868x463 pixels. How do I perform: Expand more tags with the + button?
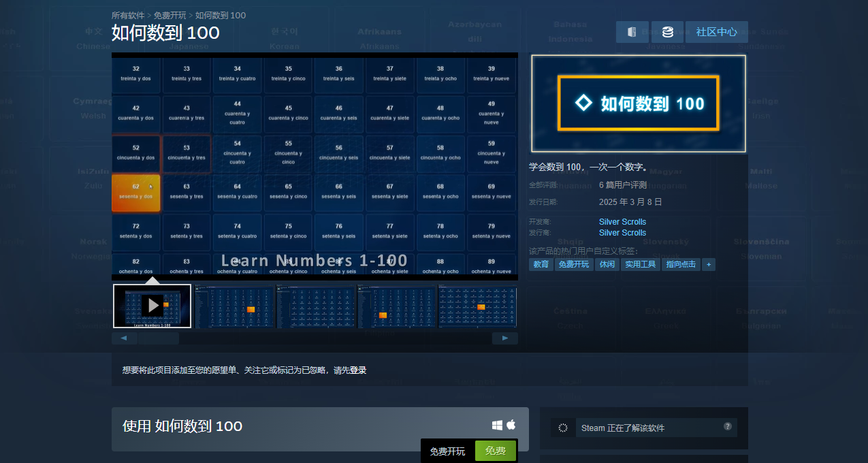[709, 264]
